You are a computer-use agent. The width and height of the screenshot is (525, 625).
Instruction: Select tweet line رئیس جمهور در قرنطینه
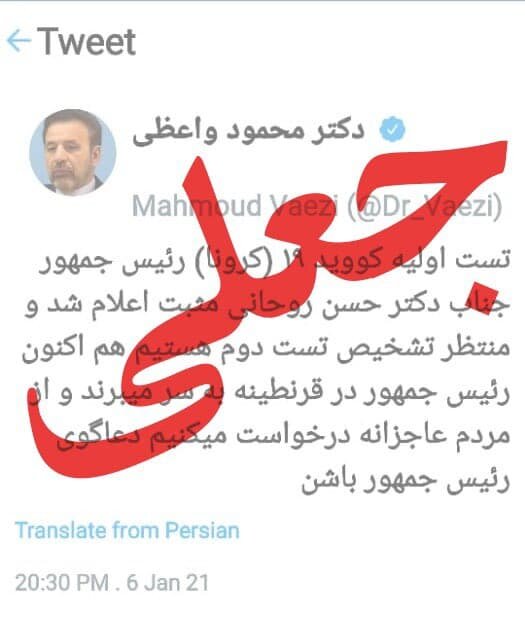(270, 393)
